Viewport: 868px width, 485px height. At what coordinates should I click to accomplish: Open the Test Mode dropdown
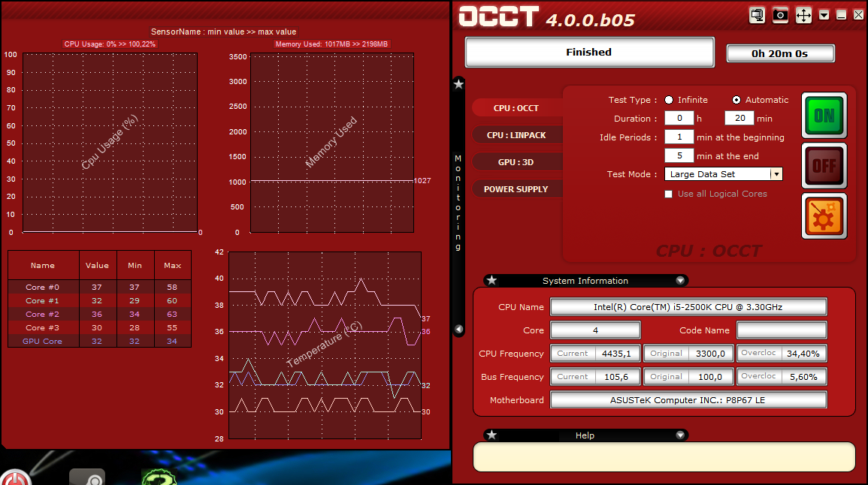click(776, 174)
